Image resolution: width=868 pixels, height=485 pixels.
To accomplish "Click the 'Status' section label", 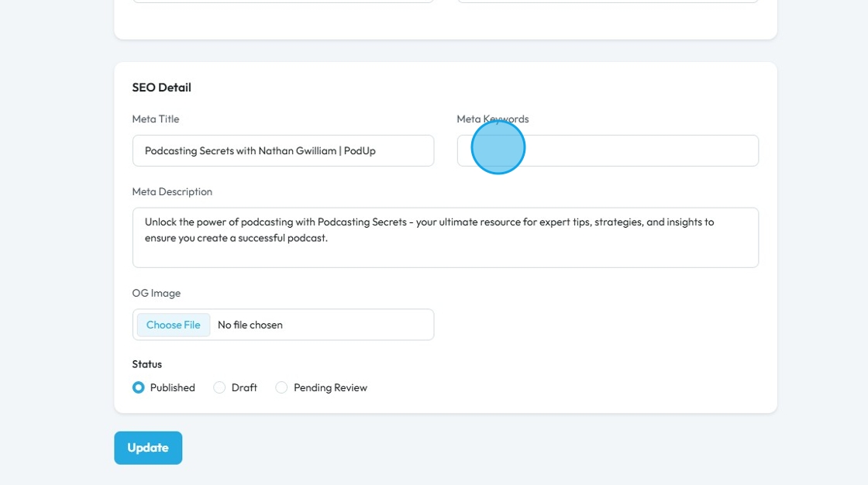I will point(147,364).
